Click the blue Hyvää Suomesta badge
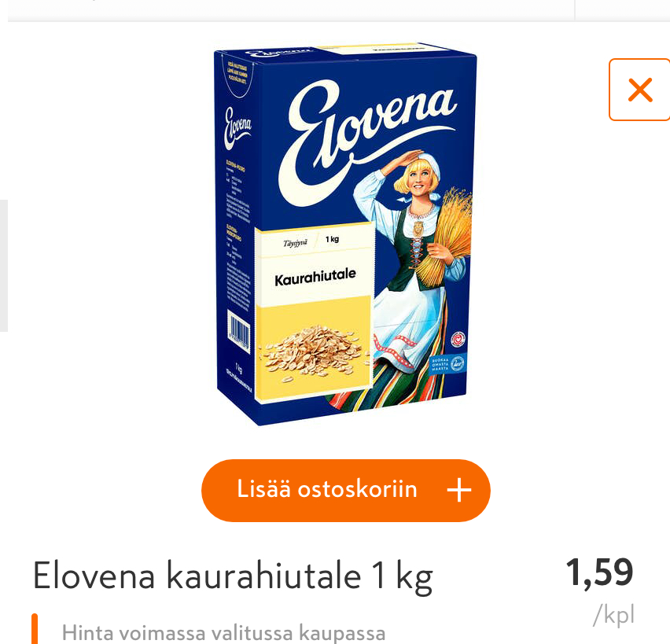 tap(447, 363)
